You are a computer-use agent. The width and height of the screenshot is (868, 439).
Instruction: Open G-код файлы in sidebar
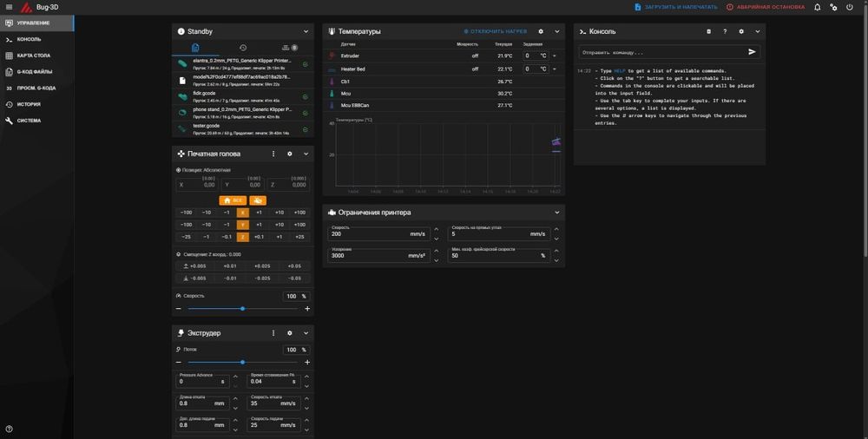(36, 71)
